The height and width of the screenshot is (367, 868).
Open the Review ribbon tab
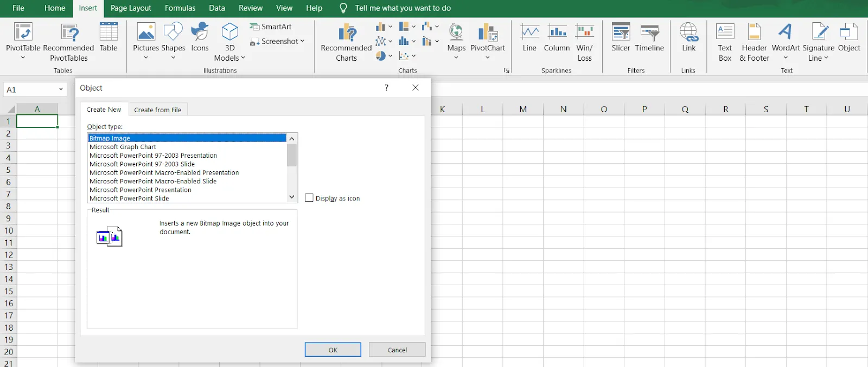[251, 8]
